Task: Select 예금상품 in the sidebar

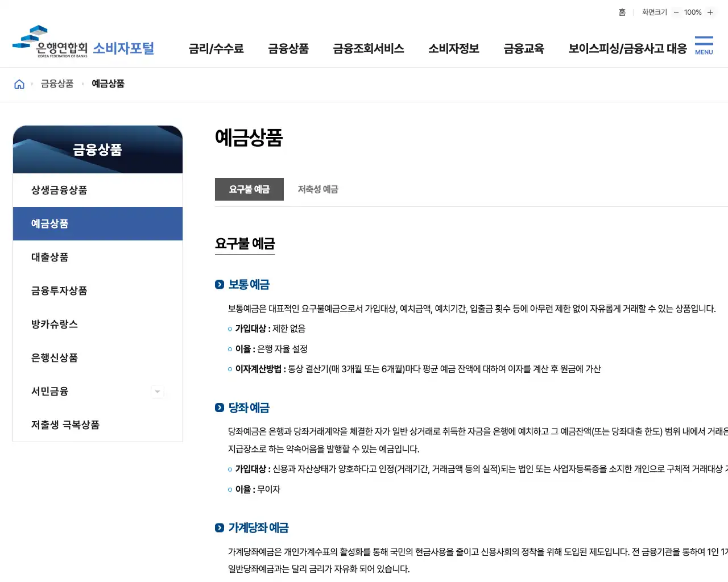Action: coord(98,224)
